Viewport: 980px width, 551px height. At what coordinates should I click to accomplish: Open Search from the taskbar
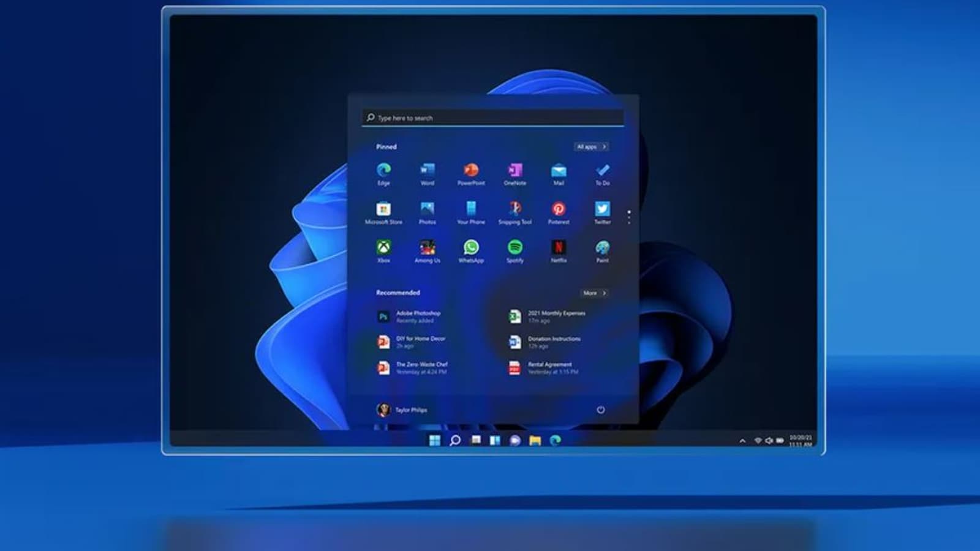point(455,440)
